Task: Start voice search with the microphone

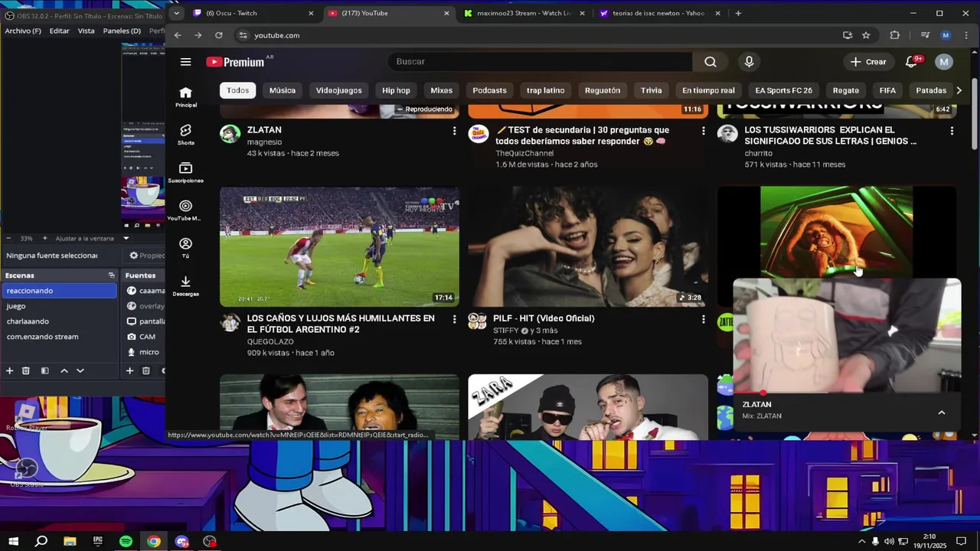Action: tap(749, 62)
